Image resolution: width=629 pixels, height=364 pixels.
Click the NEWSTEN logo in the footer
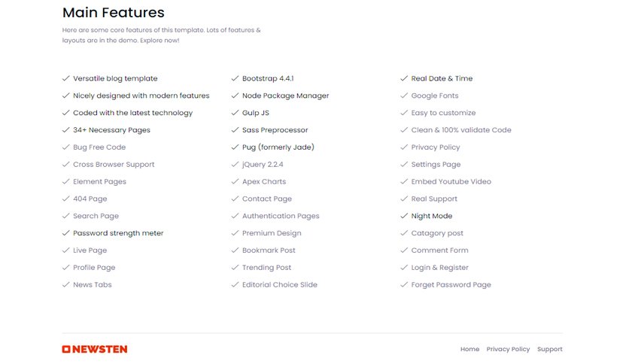pyautogui.click(x=95, y=349)
